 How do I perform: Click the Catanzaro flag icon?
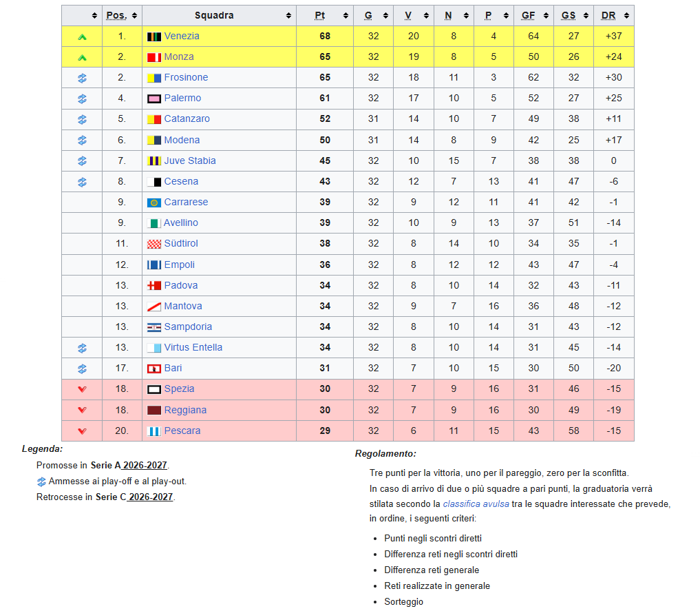154,119
